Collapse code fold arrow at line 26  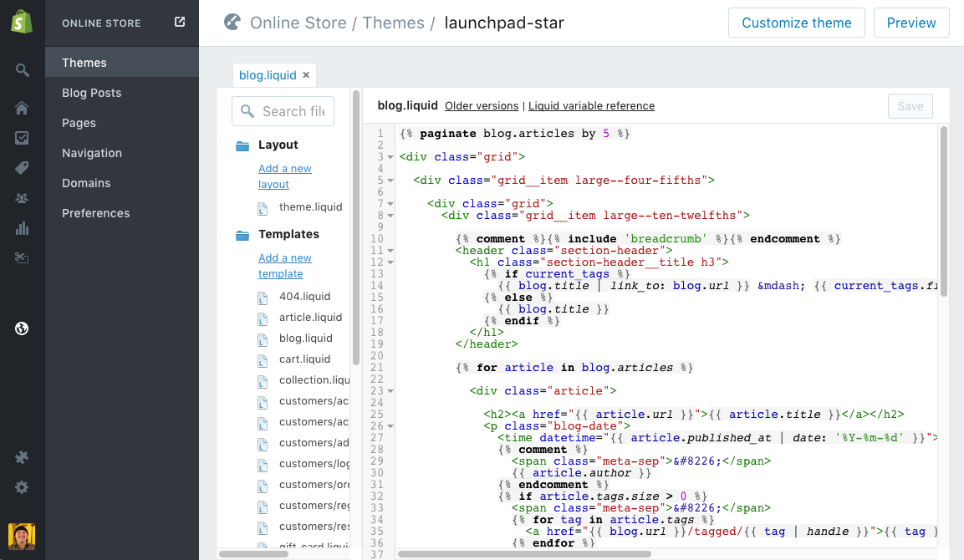click(390, 426)
